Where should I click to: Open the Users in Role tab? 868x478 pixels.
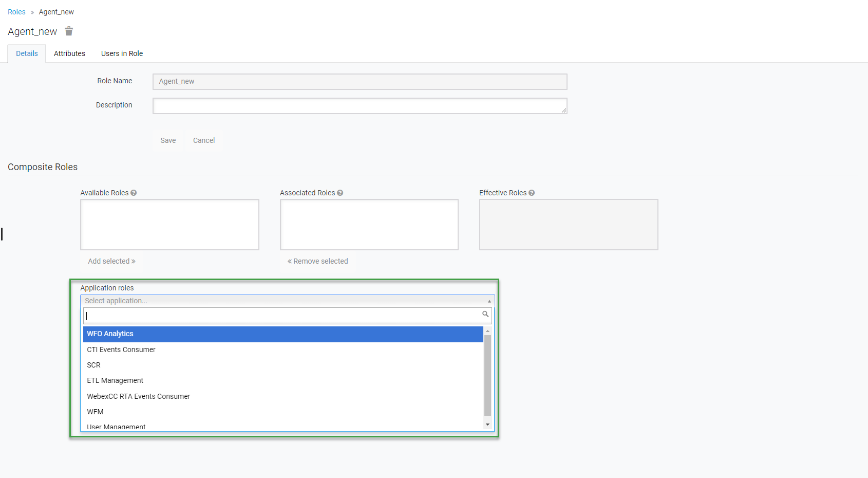(x=122, y=53)
